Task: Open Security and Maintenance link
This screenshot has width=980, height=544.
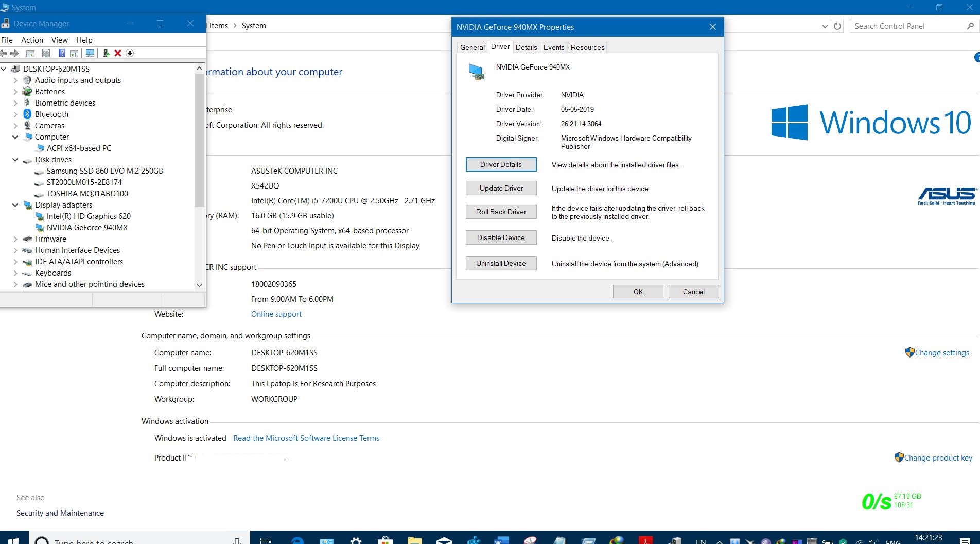Action: [60, 513]
